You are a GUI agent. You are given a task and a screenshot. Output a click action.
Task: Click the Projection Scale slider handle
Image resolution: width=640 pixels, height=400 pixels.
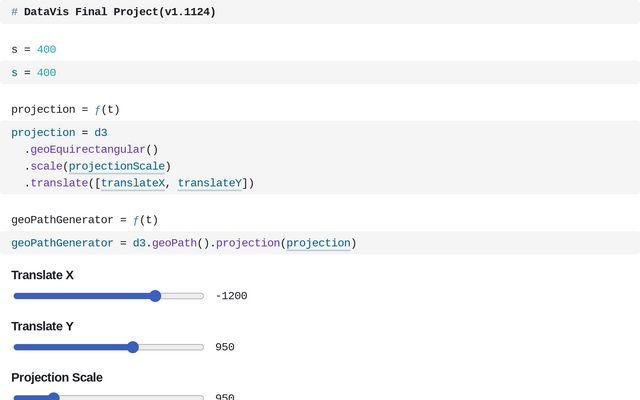click(x=53, y=397)
